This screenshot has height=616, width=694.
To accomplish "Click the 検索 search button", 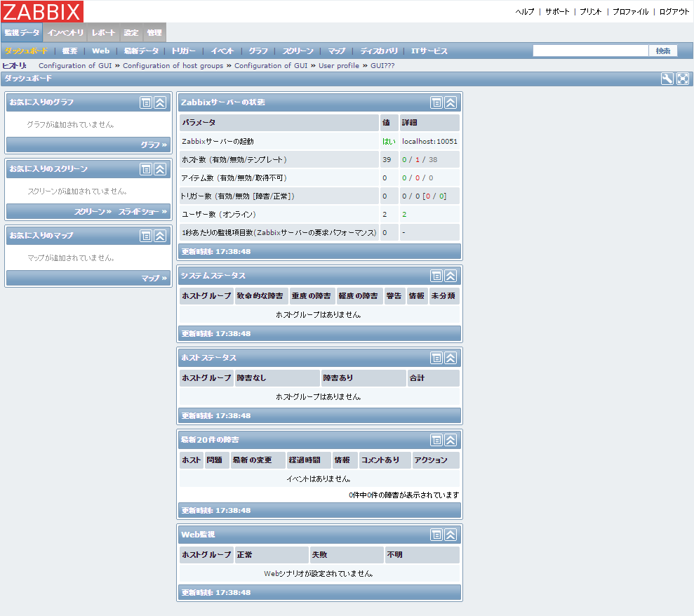I will pyautogui.click(x=663, y=51).
